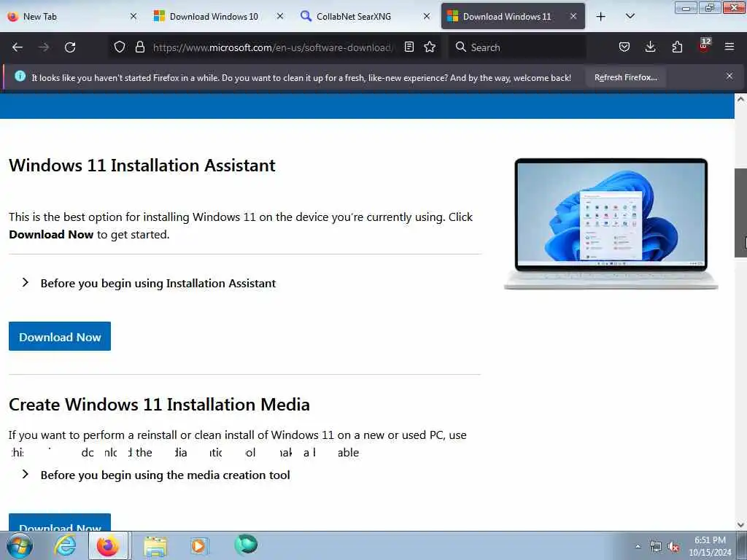The height and width of the screenshot is (560, 747).
Task: List all tabs dropdown arrow
Action: [630, 16]
